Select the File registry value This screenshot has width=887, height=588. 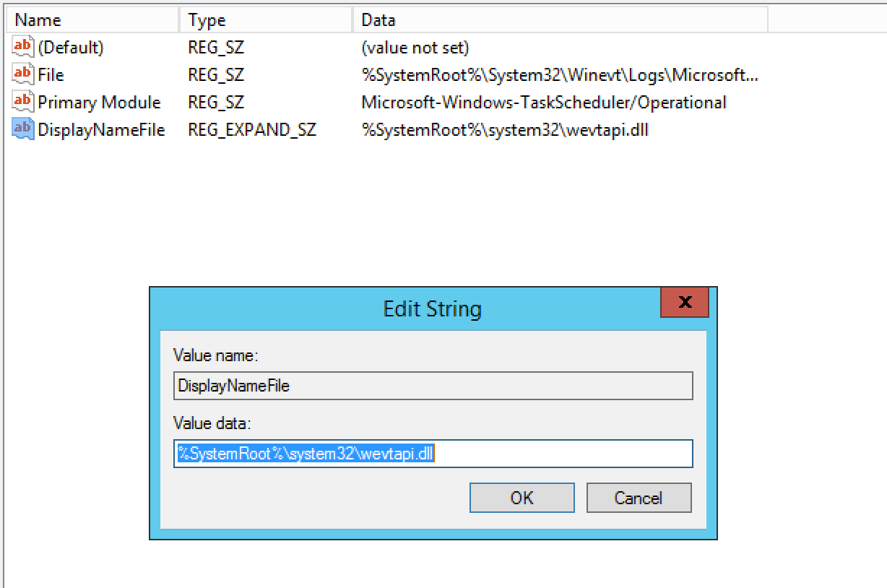pyautogui.click(x=53, y=74)
